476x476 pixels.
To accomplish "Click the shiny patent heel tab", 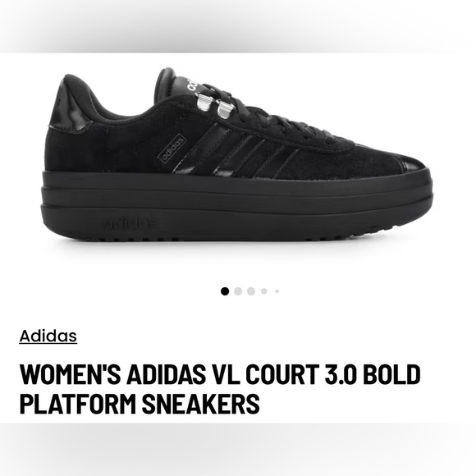I will pyautogui.click(x=71, y=110).
